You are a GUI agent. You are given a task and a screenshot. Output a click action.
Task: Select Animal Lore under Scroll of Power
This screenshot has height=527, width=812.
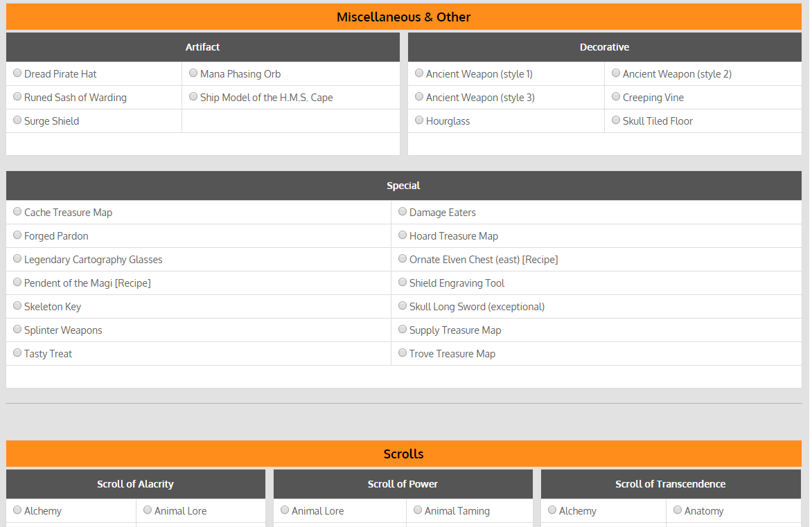[x=285, y=510]
